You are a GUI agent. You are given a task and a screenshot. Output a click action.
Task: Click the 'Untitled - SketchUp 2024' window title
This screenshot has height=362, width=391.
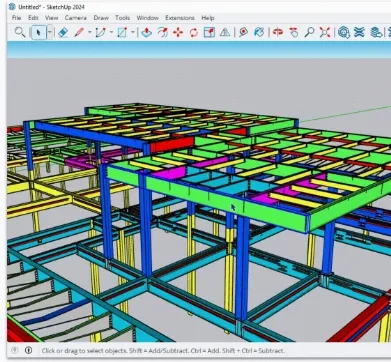(x=51, y=7)
